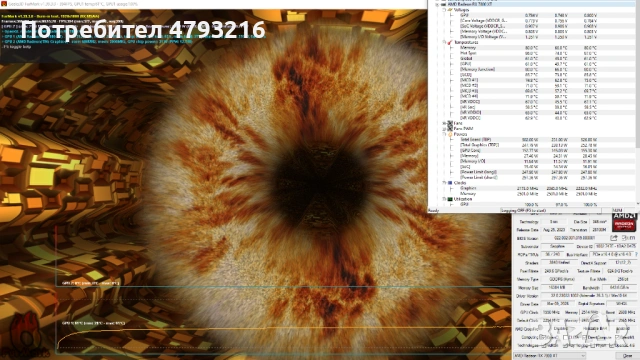Toggle the PhysX checkbox
The height and width of the screenshot is (360, 640).
point(593,346)
